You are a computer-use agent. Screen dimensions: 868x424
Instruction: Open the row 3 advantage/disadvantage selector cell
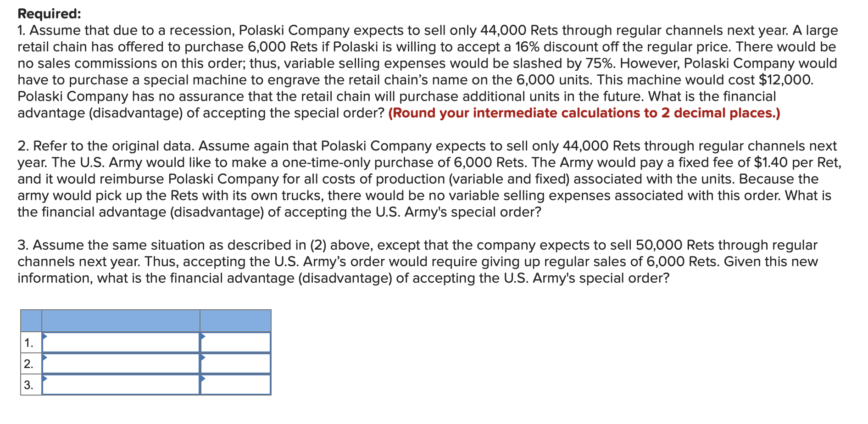tap(121, 385)
